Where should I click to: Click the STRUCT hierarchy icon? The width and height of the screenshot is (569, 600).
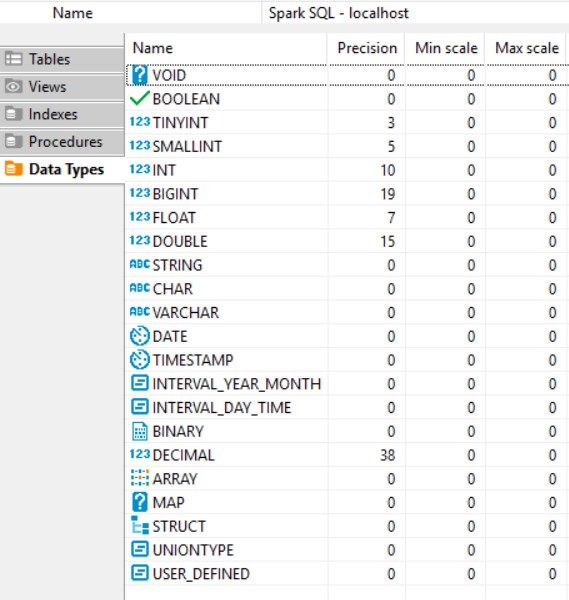[x=140, y=525]
